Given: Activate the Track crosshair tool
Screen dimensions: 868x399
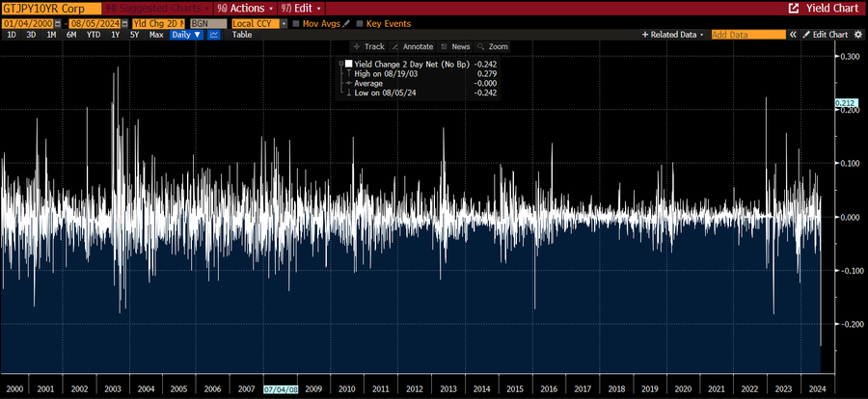Looking at the screenshot, I should [367, 47].
